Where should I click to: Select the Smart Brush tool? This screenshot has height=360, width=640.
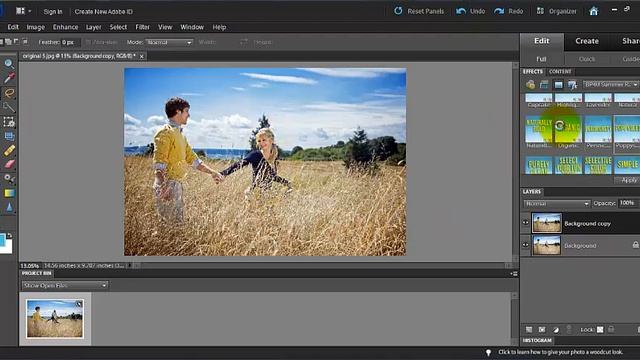point(9,179)
